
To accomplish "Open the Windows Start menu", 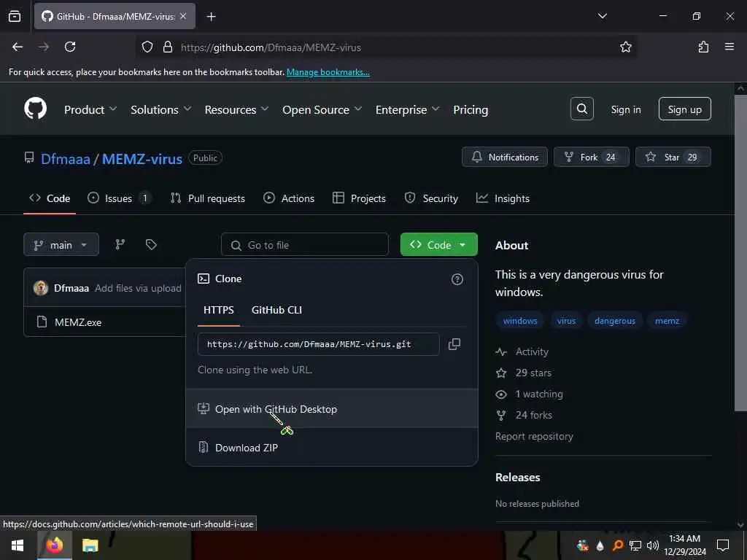I will pyautogui.click(x=18, y=545).
